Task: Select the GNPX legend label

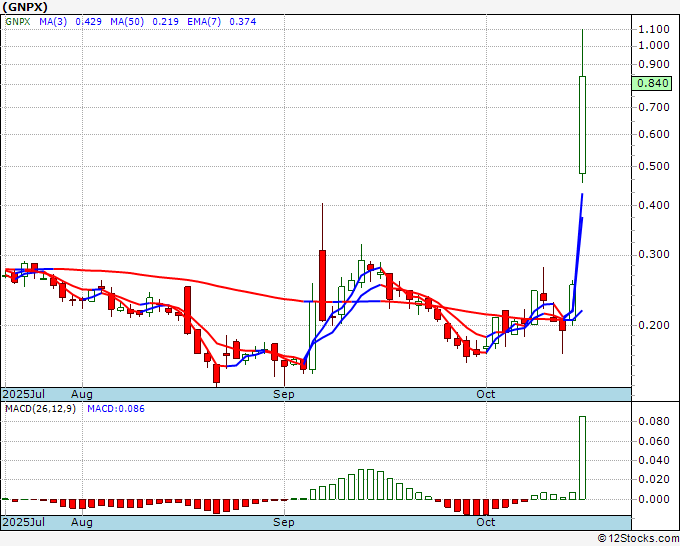Action: 18,22
